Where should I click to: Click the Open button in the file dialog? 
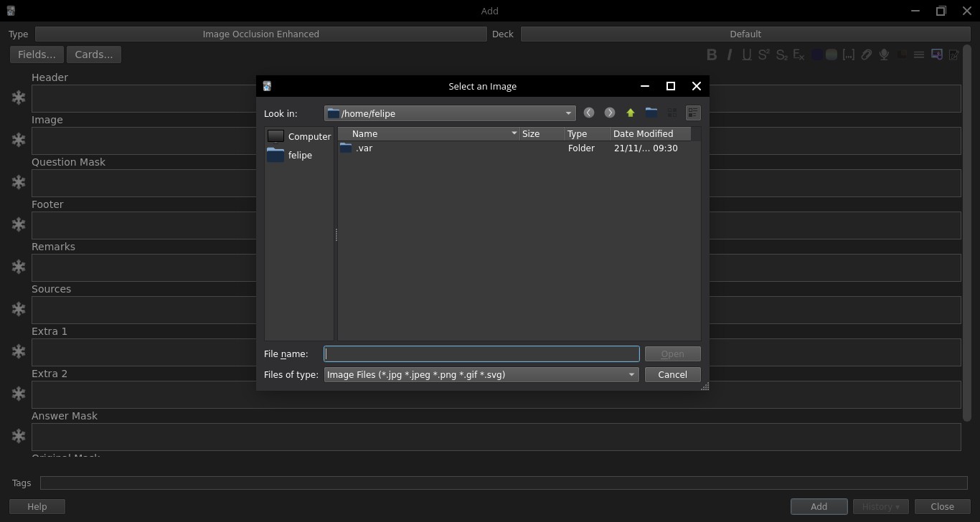pos(672,353)
